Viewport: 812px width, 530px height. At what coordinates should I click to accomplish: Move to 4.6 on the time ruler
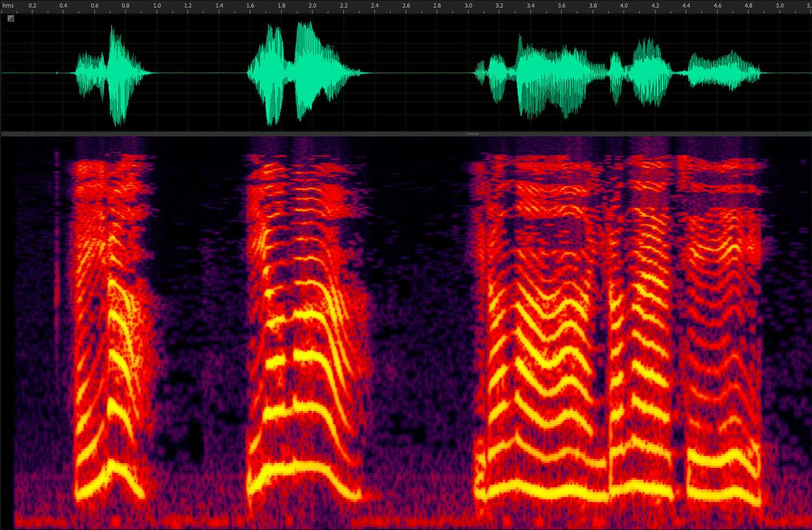pos(718,6)
